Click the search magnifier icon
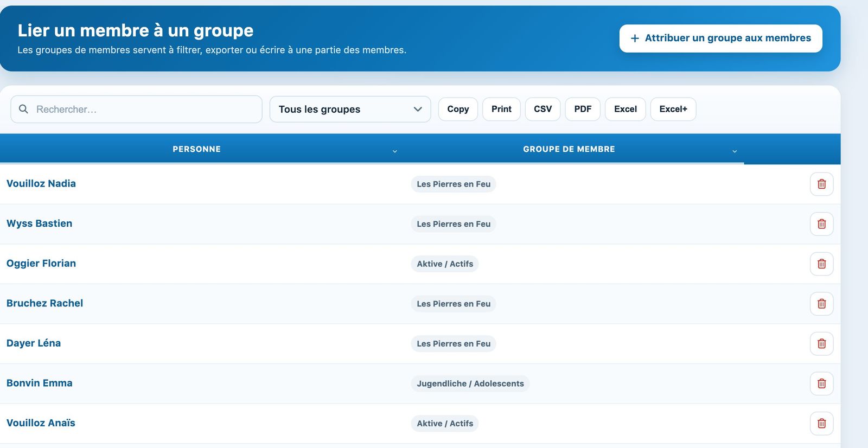868x448 pixels. (x=23, y=109)
